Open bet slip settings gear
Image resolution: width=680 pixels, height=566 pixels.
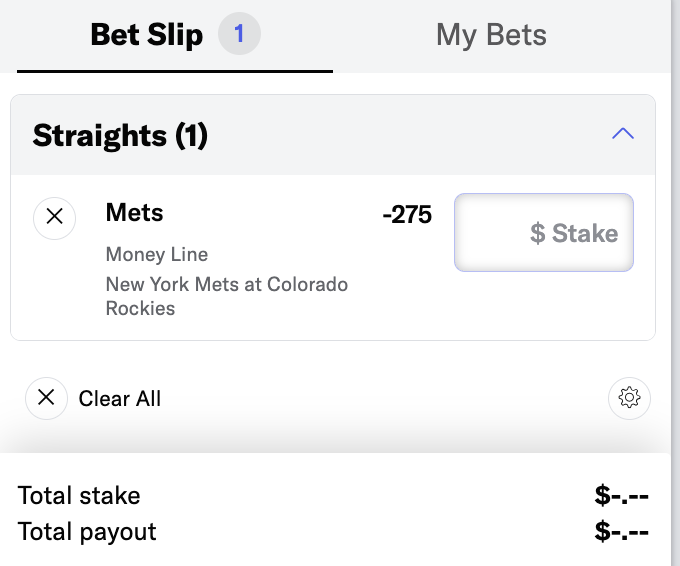[629, 398]
